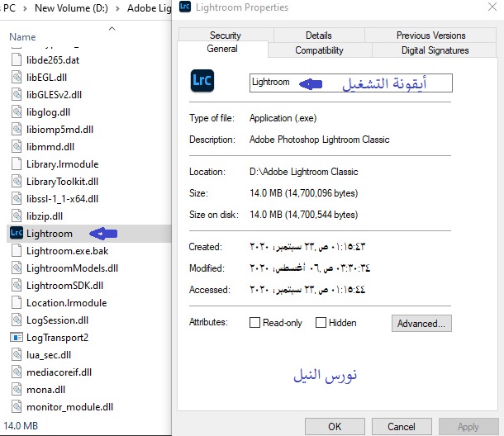Open the Security tab

(x=225, y=36)
